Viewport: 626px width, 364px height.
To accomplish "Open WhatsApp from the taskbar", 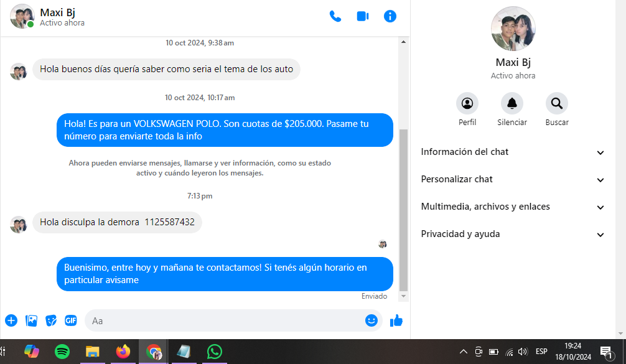I will (x=215, y=352).
